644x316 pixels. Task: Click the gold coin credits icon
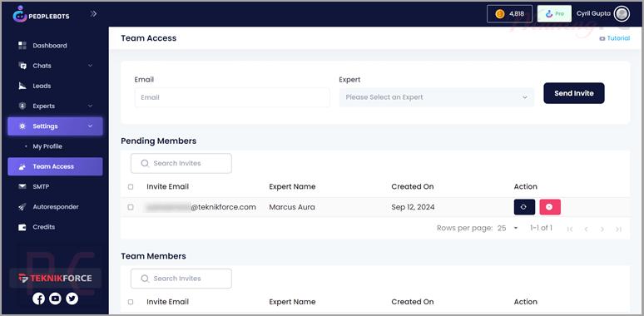(x=500, y=14)
